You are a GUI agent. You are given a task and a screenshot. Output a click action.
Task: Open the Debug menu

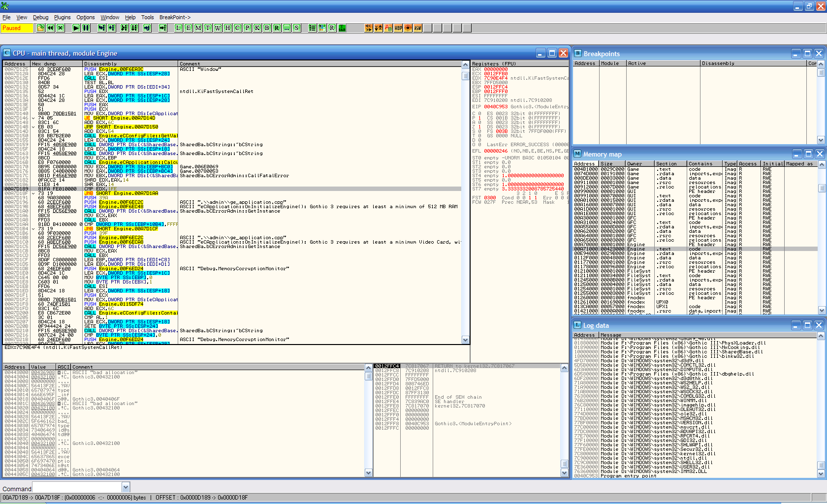40,17
